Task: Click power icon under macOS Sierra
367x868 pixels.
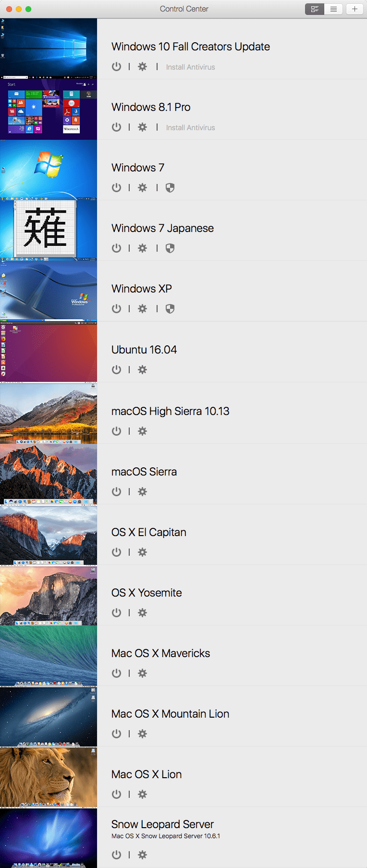Action: [116, 492]
